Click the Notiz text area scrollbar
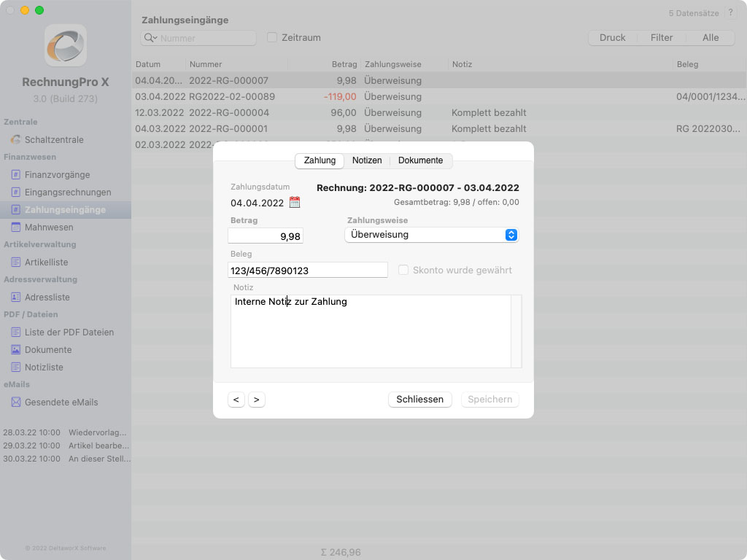The width and height of the screenshot is (747, 560). tap(516, 331)
